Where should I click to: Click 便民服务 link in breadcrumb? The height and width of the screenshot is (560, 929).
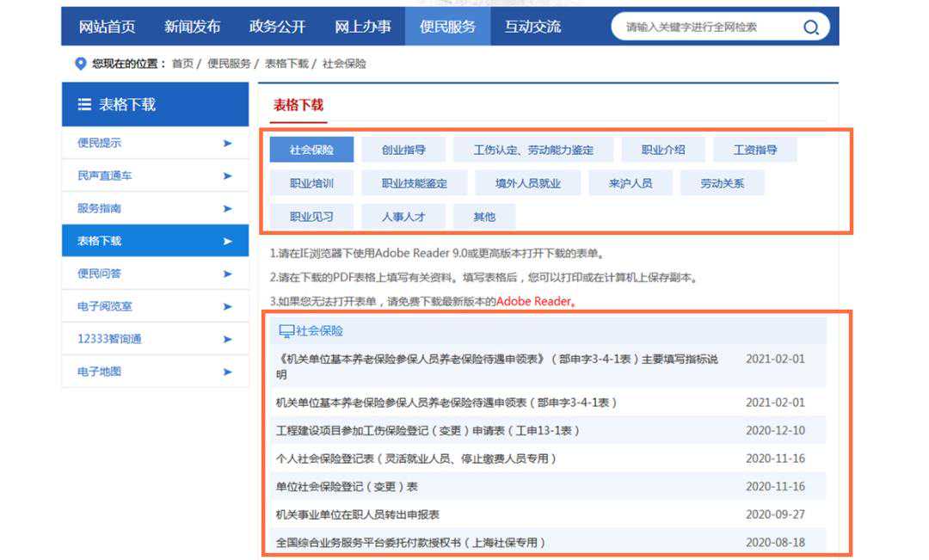229,64
